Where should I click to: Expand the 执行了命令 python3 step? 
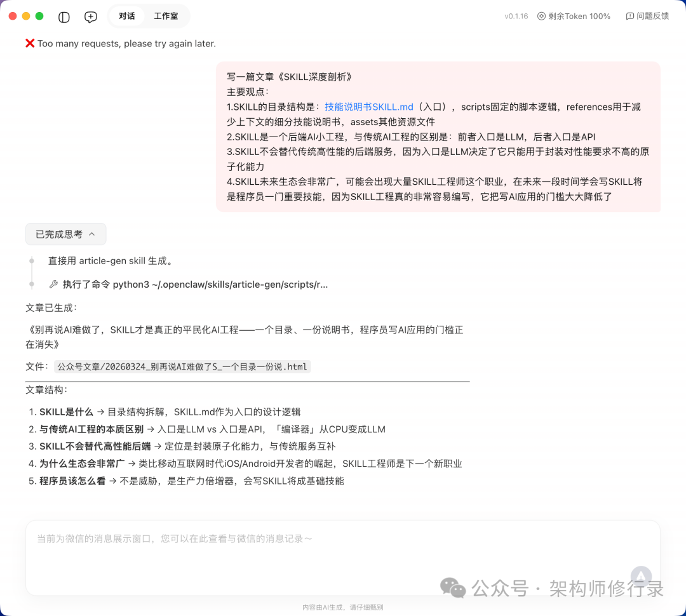point(195,285)
